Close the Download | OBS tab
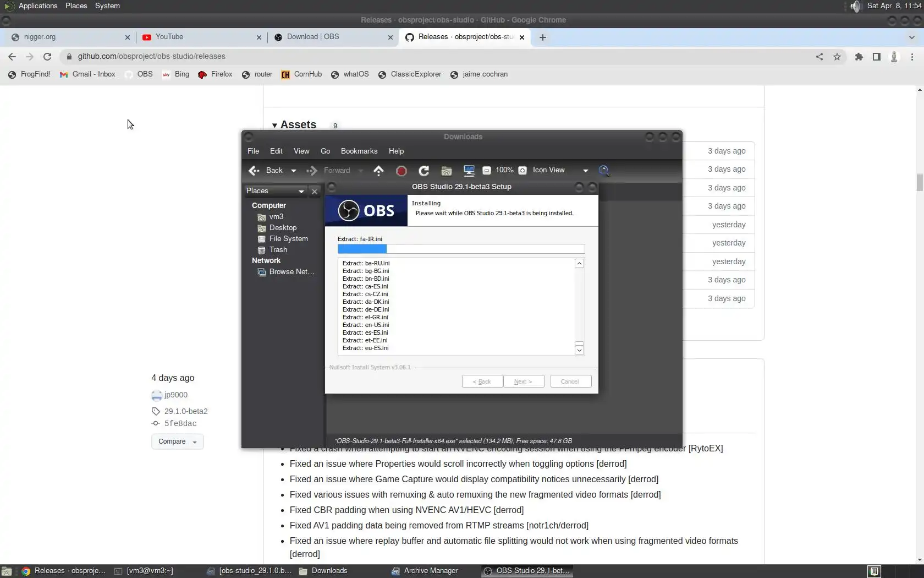The width and height of the screenshot is (924, 578). [391, 37]
